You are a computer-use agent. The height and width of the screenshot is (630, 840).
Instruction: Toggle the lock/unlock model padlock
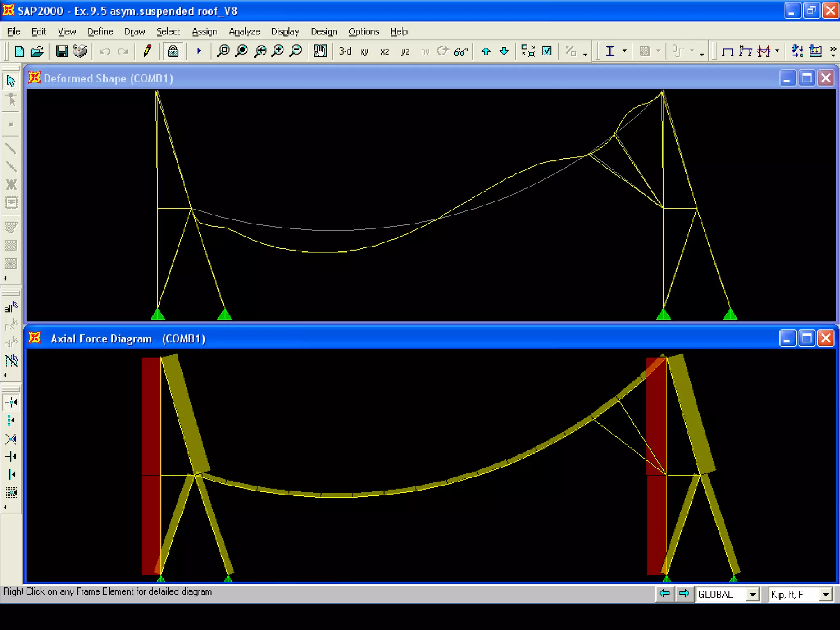[173, 51]
